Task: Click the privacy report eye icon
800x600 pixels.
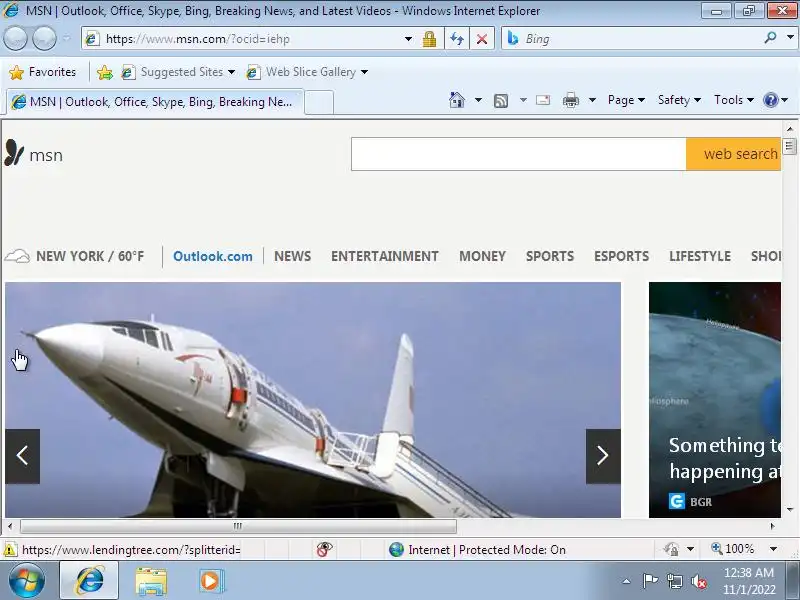Action: pyautogui.click(x=324, y=549)
